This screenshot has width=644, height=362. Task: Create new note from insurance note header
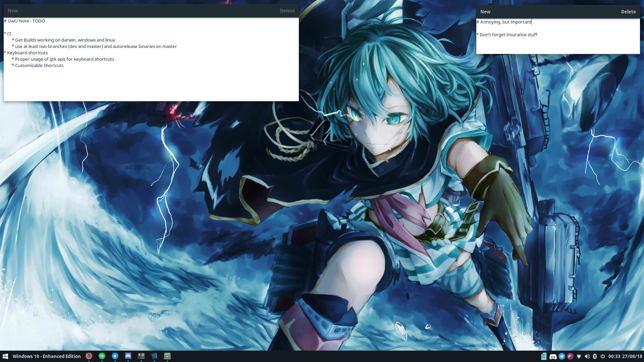pos(485,12)
